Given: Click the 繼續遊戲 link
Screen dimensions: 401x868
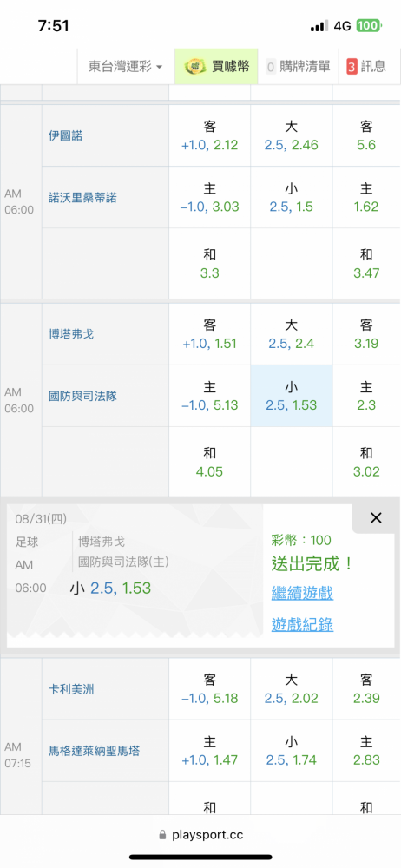Looking at the screenshot, I should point(302,594).
